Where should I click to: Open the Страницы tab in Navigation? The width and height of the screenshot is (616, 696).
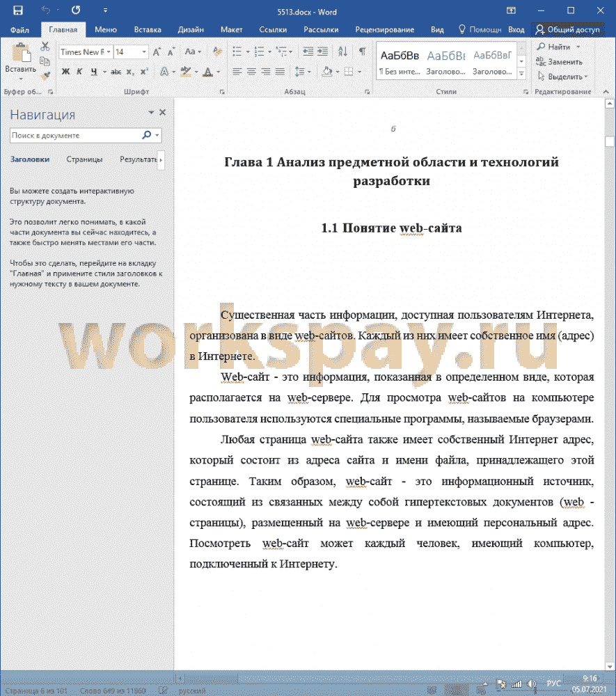click(84, 159)
